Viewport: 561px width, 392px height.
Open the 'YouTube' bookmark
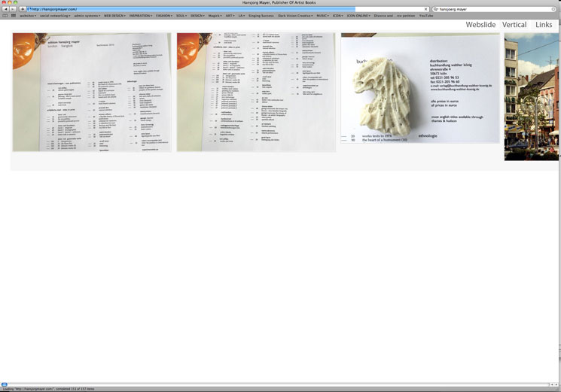pos(425,15)
